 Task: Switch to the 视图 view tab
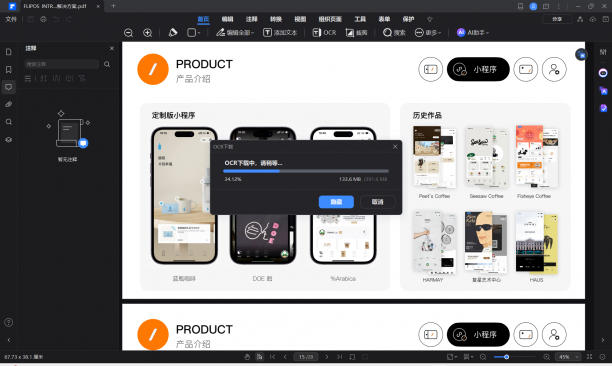[300, 19]
